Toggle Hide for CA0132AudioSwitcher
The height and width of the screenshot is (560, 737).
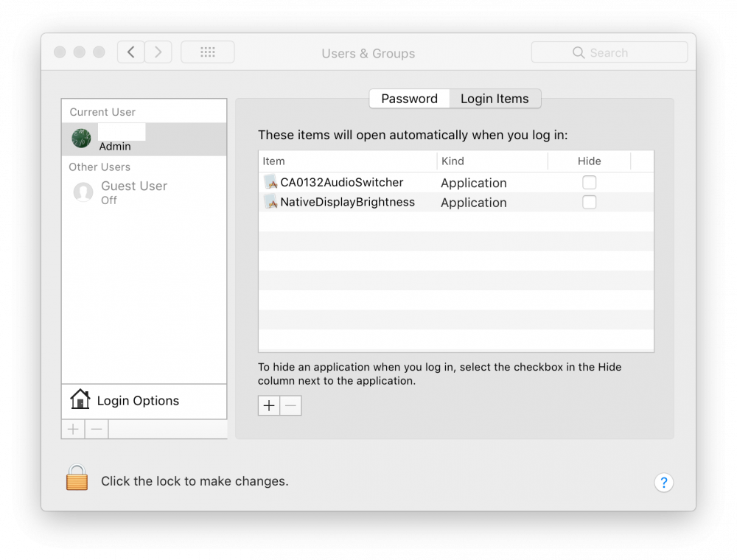click(x=589, y=182)
